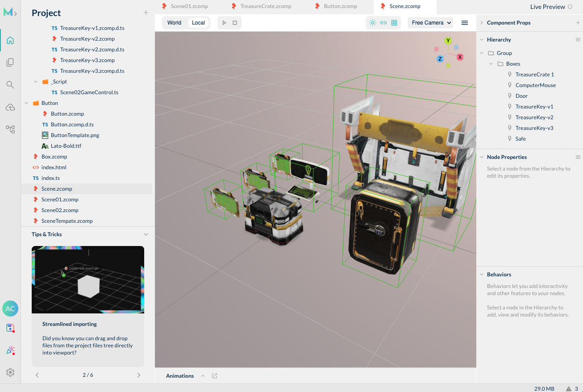Screen dimensions: 583x392
Task: Toggle the Live Preview indicator
Action: click(x=570, y=7)
